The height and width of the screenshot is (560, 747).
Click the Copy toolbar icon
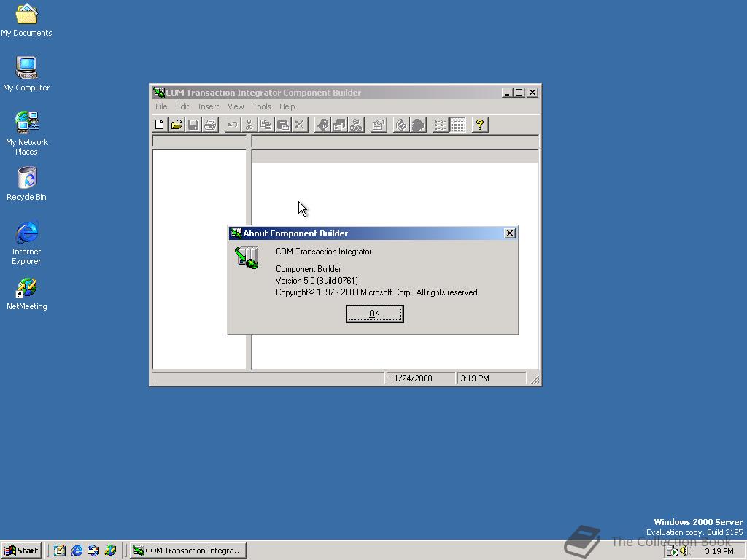(266, 125)
